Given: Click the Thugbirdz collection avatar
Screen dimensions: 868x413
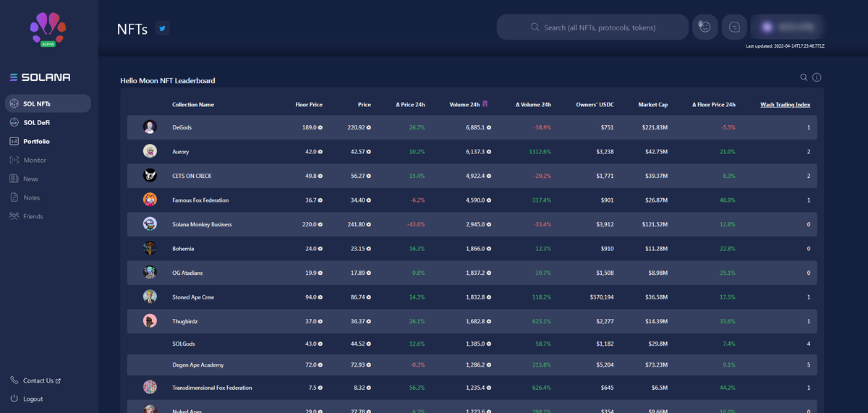Looking at the screenshot, I should pyautogui.click(x=150, y=321).
